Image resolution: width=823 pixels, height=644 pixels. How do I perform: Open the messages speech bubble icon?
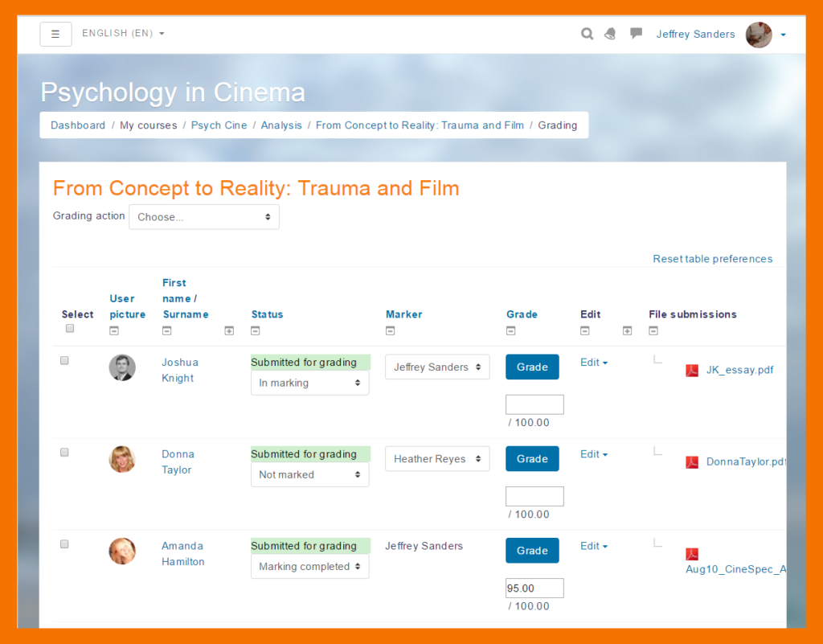pos(636,33)
